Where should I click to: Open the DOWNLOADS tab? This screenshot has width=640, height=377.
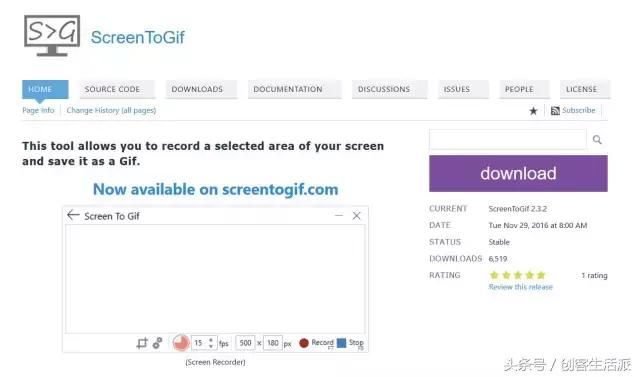point(201,89)
